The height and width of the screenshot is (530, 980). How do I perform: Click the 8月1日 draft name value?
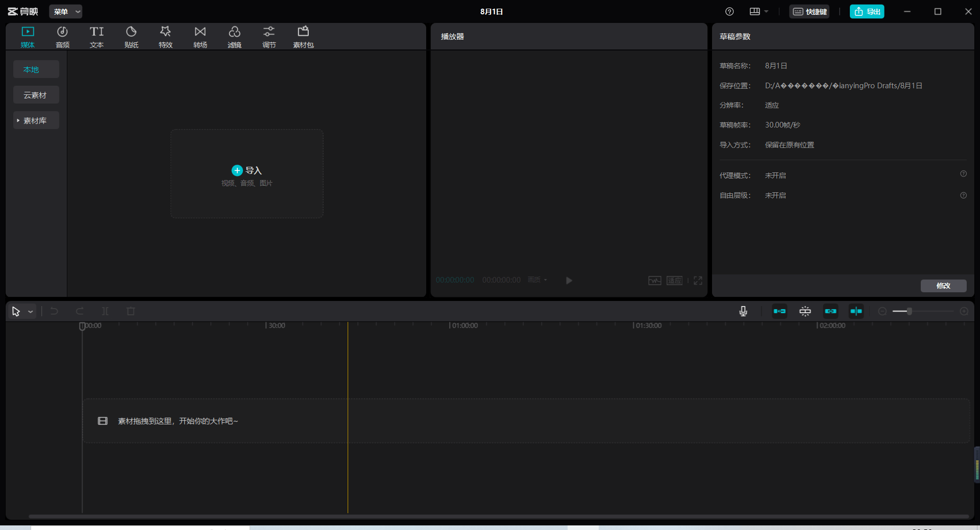coord(776,66)
